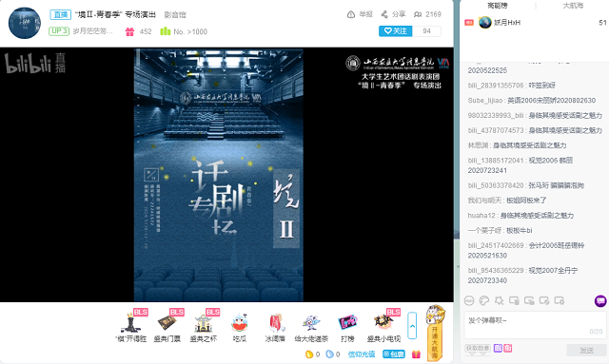609x364 pixels.
Task: Open the danmaku color palette icon
Action: [484, 300]
